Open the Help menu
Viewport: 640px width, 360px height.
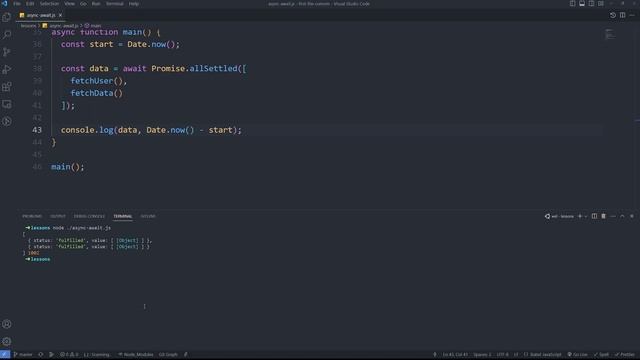pyautogui.click(x=133, y=4)
